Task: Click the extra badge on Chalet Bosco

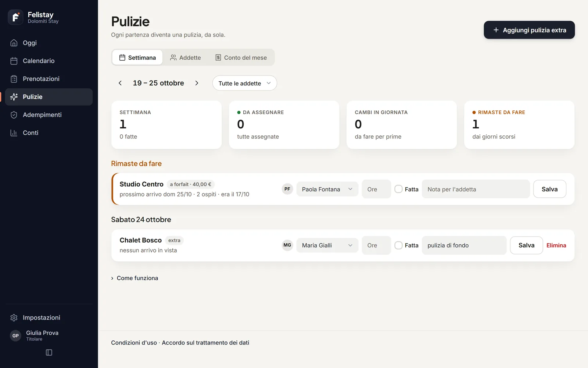Action: click(174, 240)
